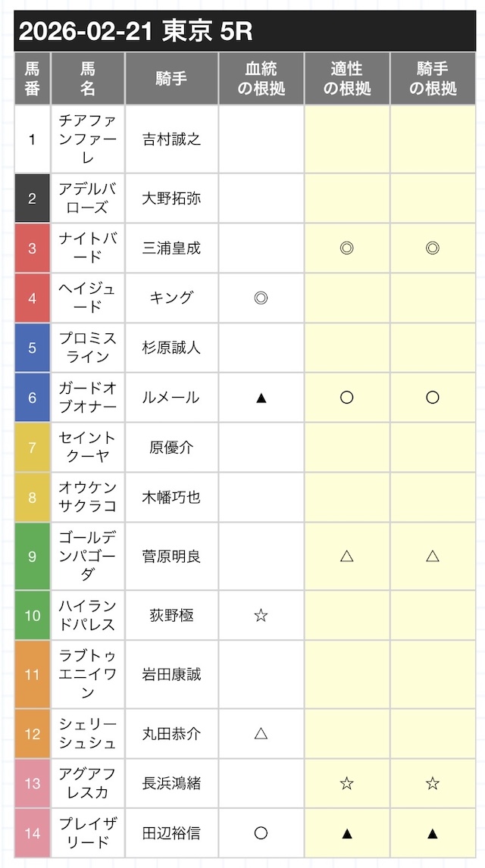Click the race title 2026-02-21 東京 5R
Viewport: 485px width, 868px height.
click(136, 31)
